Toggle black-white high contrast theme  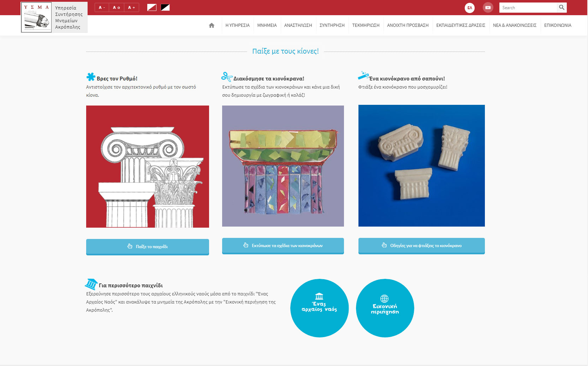coord(165,7)
